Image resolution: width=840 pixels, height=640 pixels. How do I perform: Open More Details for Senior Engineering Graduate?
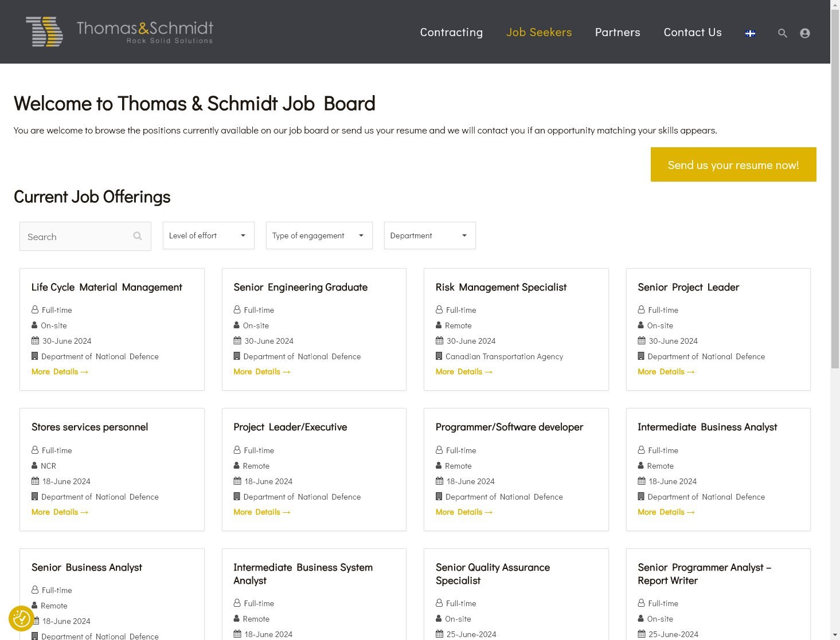coord(262,371)
